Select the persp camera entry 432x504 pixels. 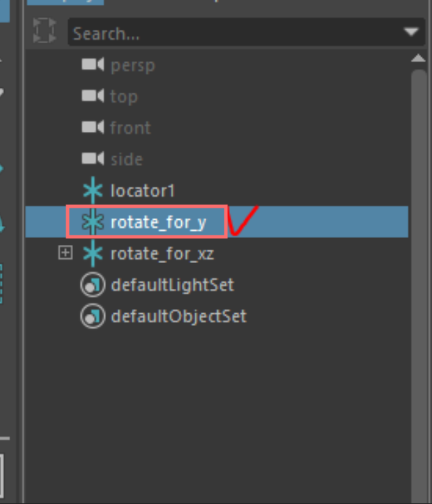pyautogui.click(x=133, y=65)
